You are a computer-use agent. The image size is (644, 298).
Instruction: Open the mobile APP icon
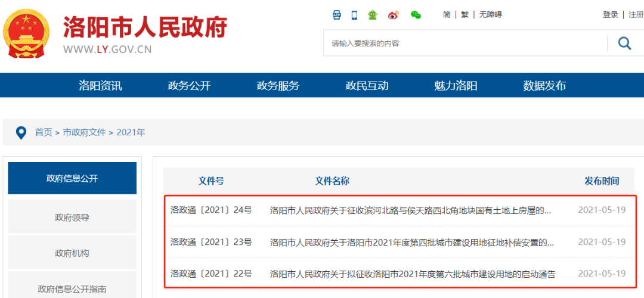(x=337, y=15)
